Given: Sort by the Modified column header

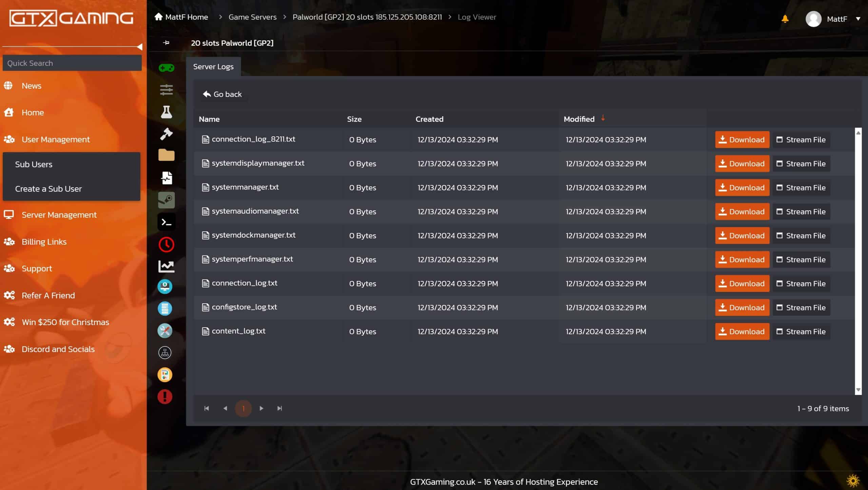Looking at the screenshot, I should [579, 119].
